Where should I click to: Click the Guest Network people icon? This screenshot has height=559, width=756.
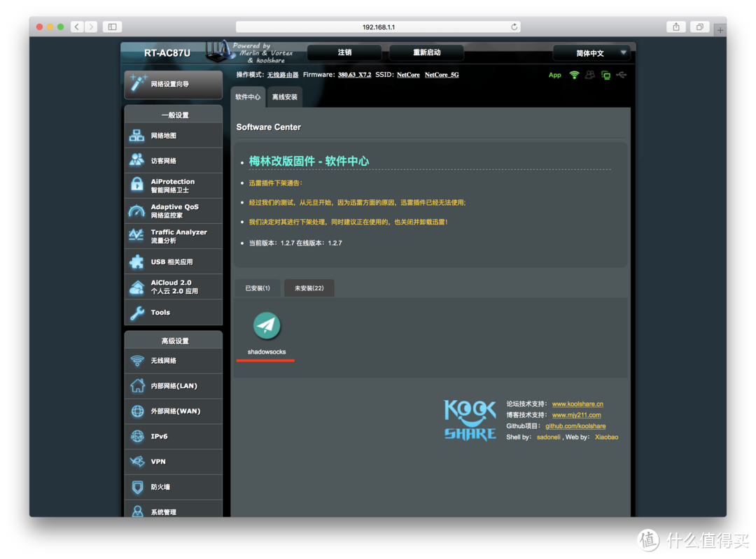[x=137, y=160]
